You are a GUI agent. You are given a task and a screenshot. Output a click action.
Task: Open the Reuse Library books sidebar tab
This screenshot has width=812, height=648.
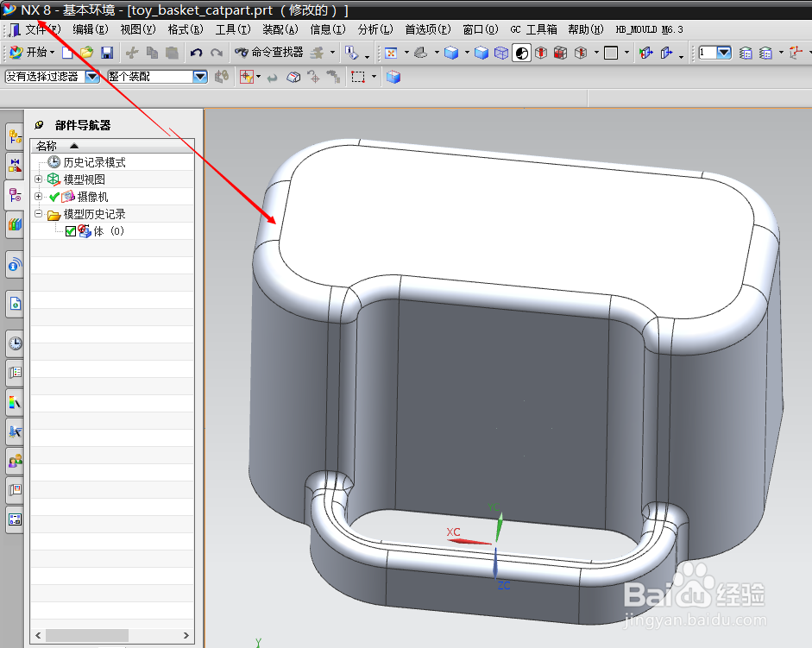15,225
